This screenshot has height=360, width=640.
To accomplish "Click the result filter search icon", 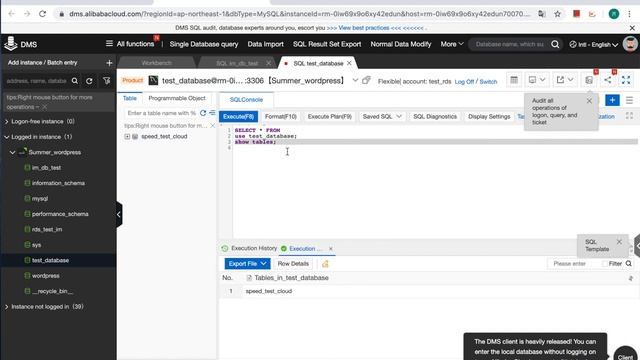I will click(629, 264).
